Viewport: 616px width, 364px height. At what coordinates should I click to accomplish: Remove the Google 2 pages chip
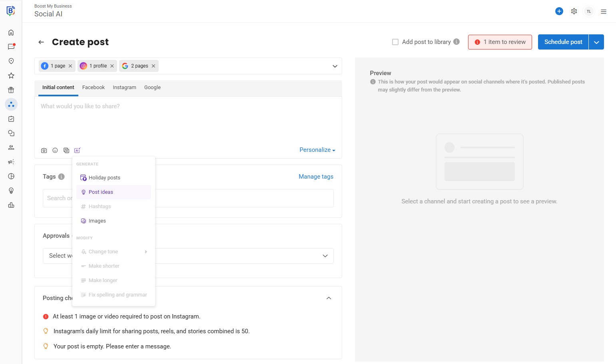pos(154,66)
